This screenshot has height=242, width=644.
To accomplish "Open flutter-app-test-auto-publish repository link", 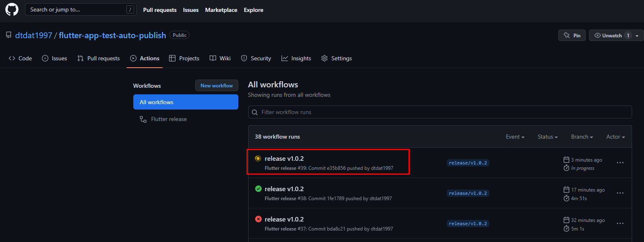I will [112, 35].
